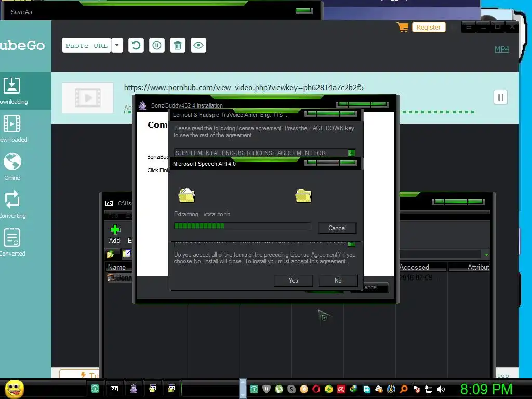Click the video thumbnail placeholder
The image size is (532, 399).
pos(88,97)
